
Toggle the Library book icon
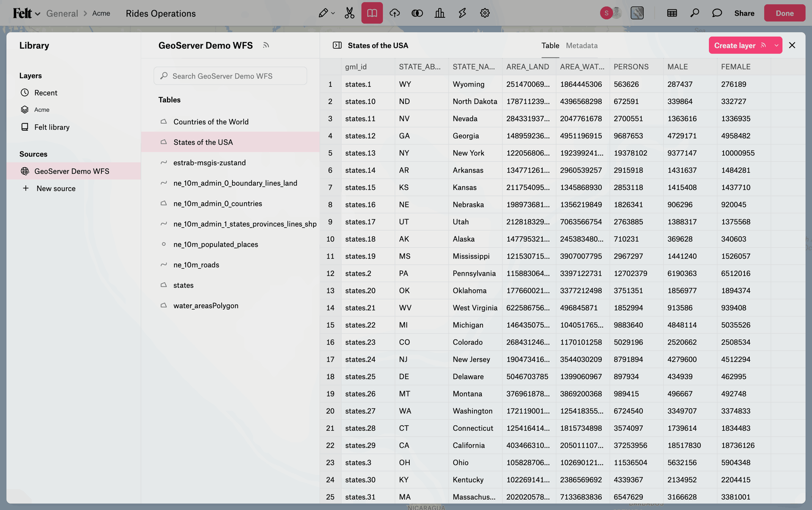coord(372,13)
